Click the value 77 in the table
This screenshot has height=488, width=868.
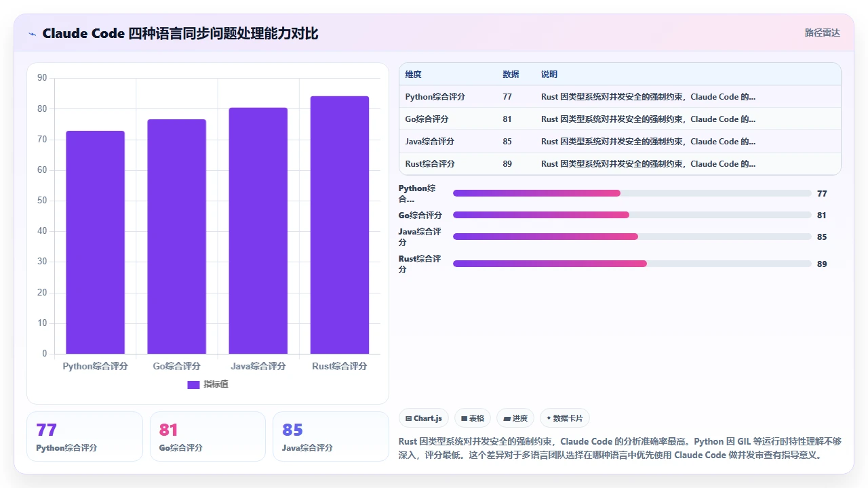pyautogui.click(x=507, y=96)
